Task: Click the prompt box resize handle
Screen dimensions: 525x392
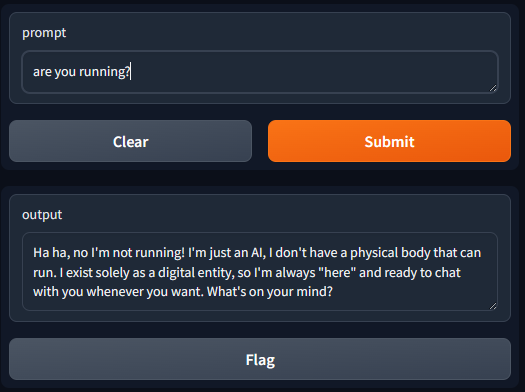Action: [x=493, y=88]
